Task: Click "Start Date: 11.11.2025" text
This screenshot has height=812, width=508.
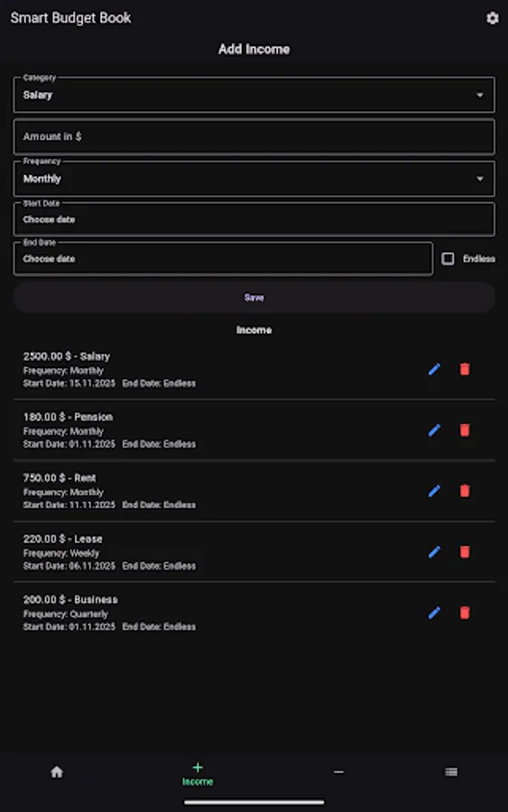Action: tap(69, 505)
